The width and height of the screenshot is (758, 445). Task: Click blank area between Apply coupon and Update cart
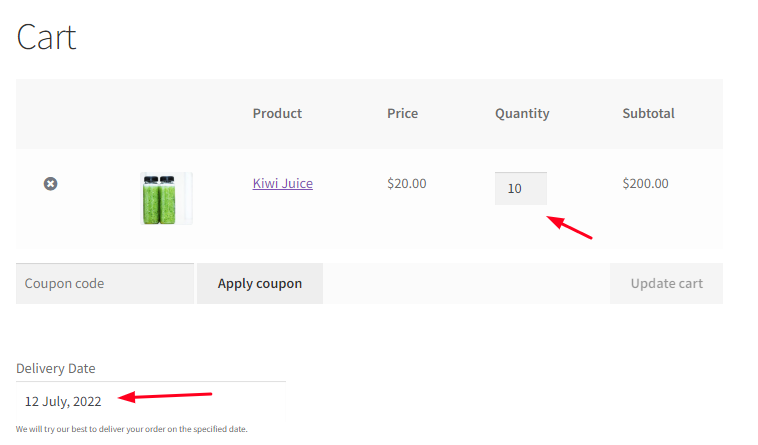point(466,283)
